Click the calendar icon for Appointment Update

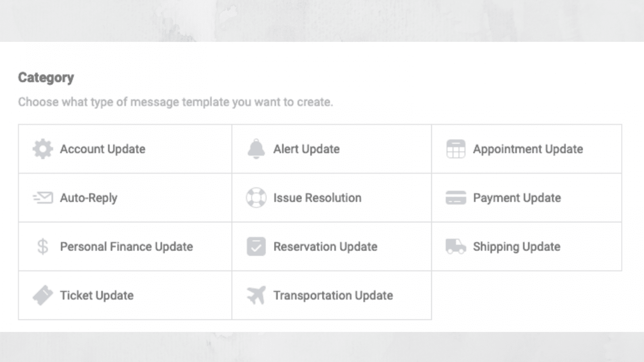(456, 149)
